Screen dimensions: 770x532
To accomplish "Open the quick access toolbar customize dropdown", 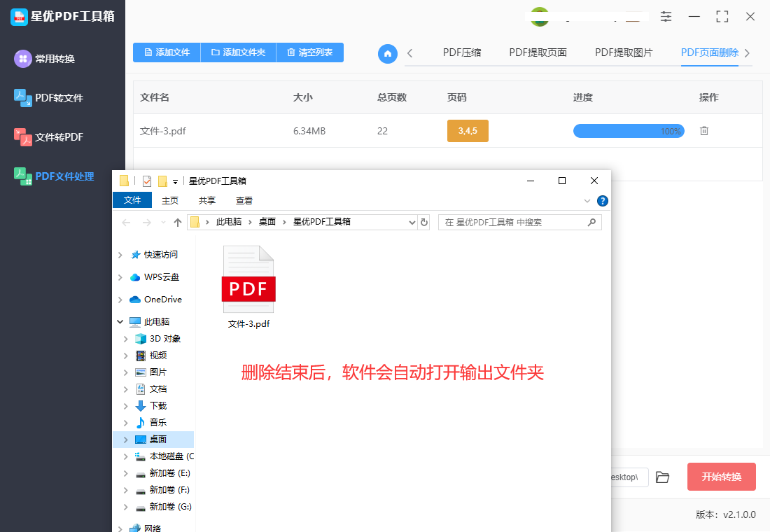I will [x=175, y=182].
